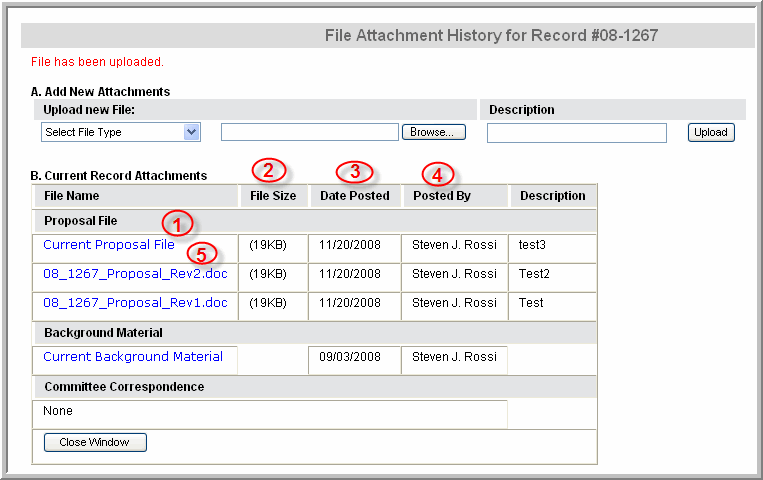Viewport: 763px width, 480px height.
Task: Click the 'test3' description cell
Action: pos(552,248)
